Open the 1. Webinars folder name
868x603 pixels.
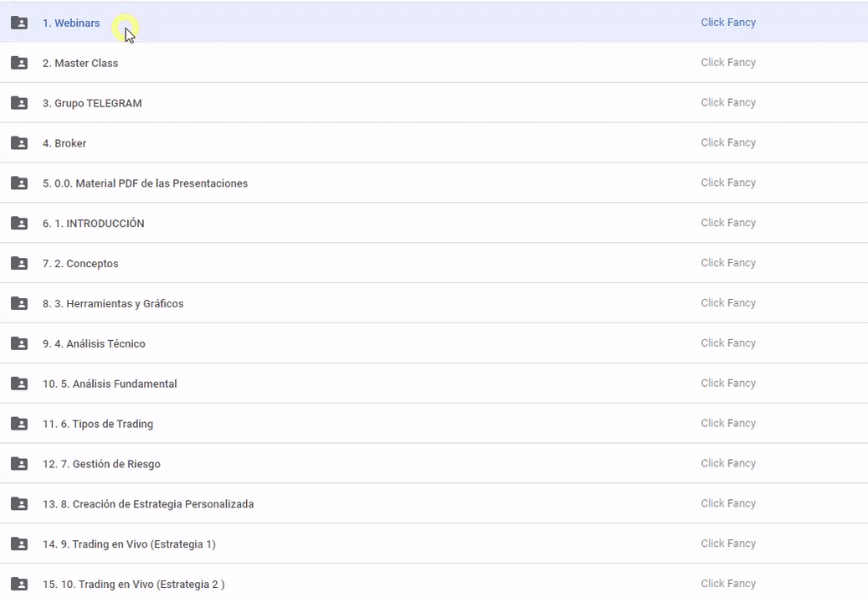click(71, 23)
